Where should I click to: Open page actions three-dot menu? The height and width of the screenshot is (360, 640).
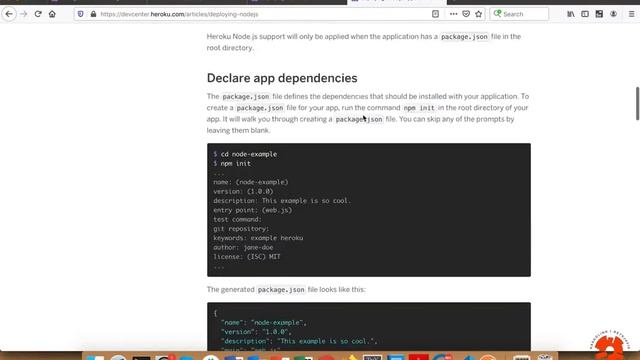coord(453,14)
